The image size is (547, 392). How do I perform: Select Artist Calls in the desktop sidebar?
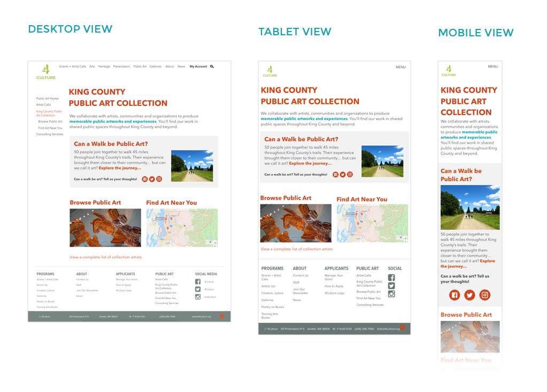43,105
